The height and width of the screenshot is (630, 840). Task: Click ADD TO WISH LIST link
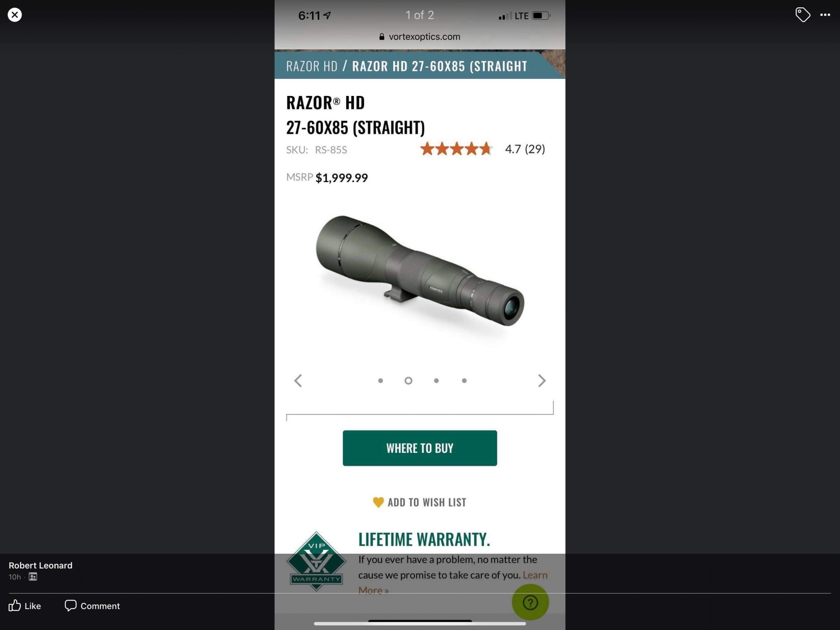[x=427, y=502]
